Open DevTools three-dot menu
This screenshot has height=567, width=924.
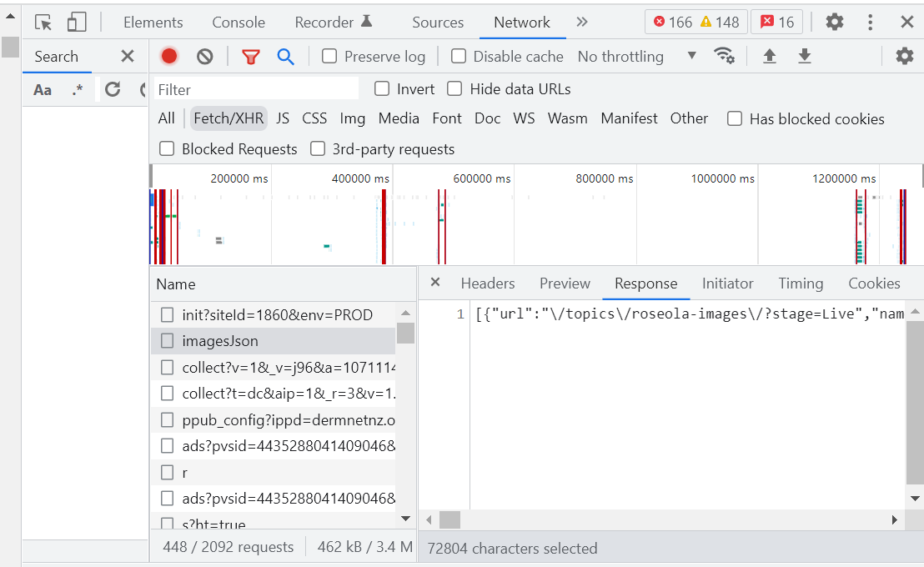point(871,23)
